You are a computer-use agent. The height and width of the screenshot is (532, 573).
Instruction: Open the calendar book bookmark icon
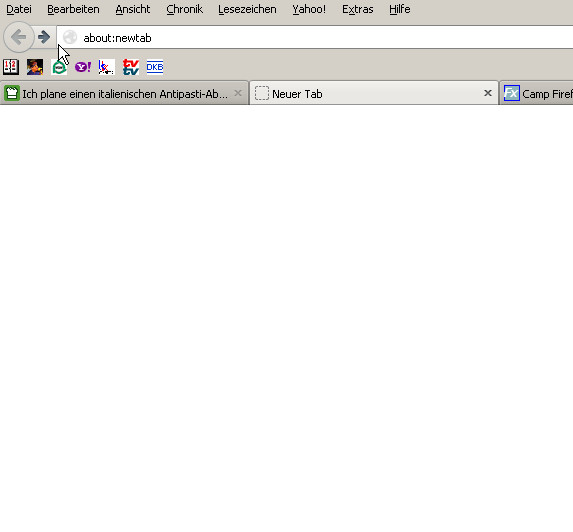11,67
